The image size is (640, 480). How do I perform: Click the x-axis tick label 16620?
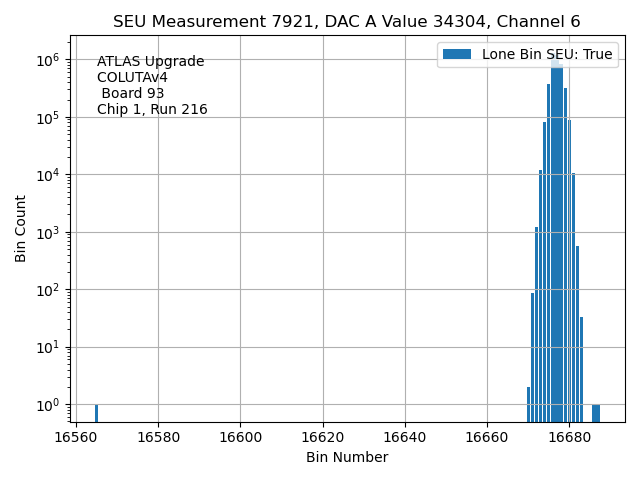[323, 437]
